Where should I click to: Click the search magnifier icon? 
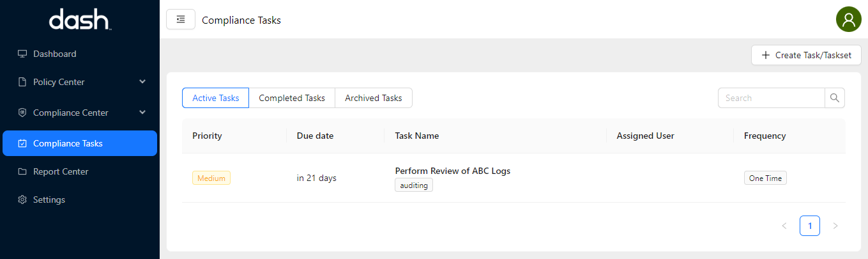pos(835,98)
